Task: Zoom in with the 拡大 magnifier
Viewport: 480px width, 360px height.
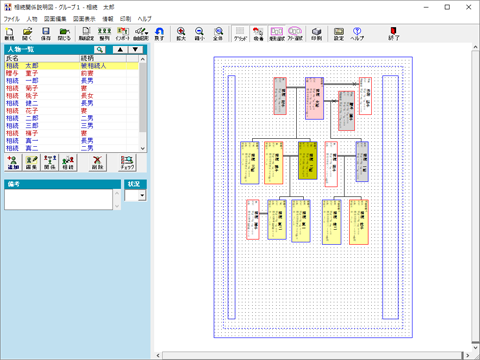Action: coord(181,34)
